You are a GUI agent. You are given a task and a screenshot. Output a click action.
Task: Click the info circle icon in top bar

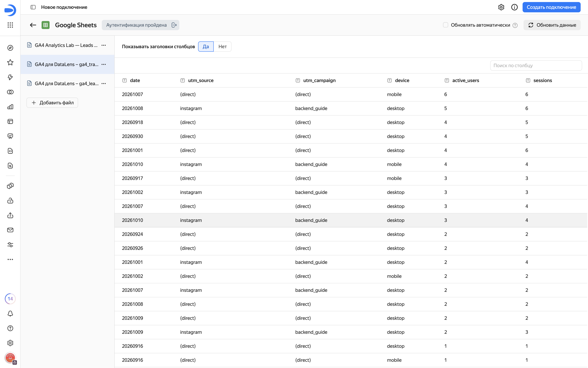(514, 7)
